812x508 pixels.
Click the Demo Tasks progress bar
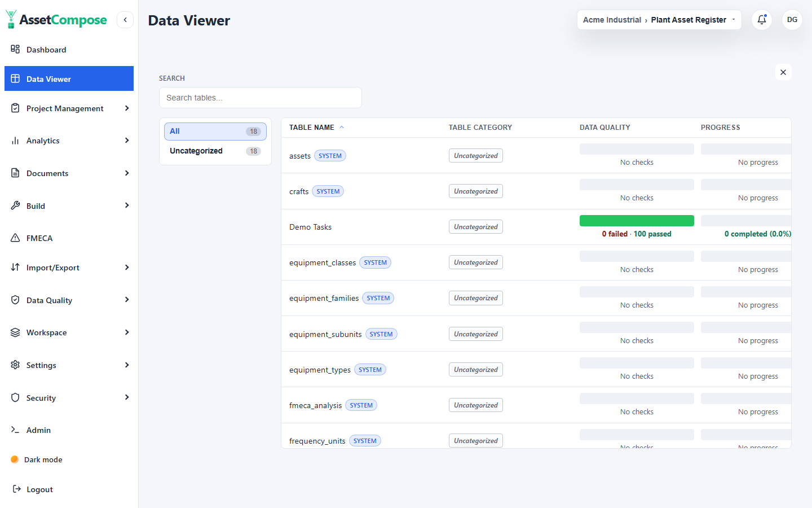(x=746, y=221)
